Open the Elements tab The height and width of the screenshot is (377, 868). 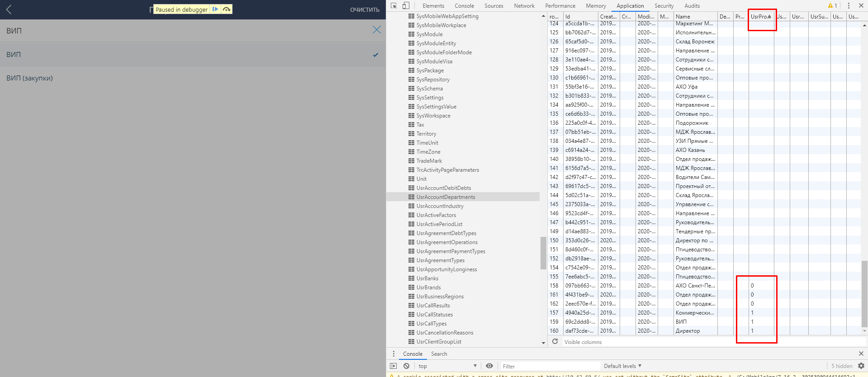433,6
